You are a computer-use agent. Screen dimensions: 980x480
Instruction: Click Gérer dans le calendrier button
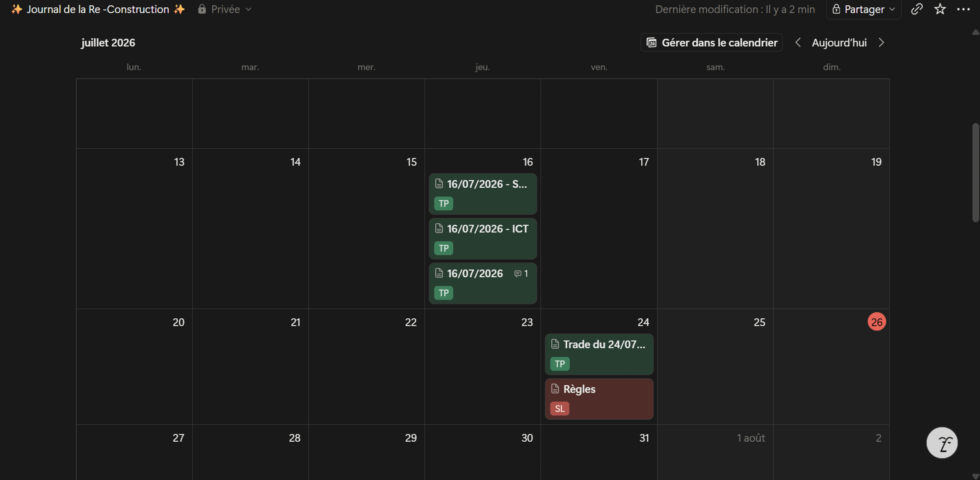(711, 43)
